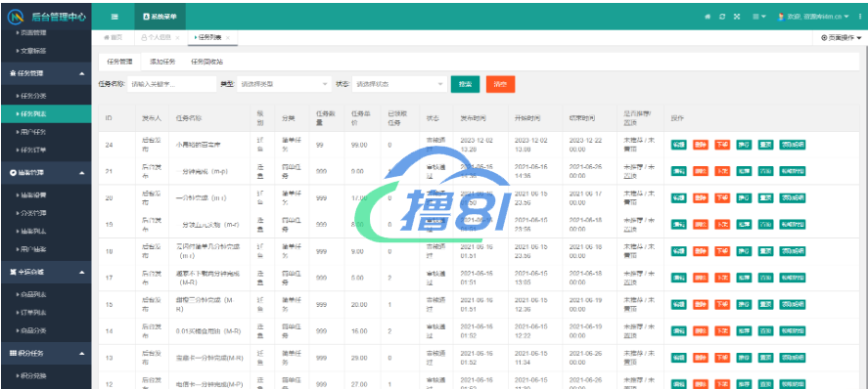This screenshot has width=868, height=389.
Task: Open the 页面操作 dropdown
Action: click(x=841, y=37)
